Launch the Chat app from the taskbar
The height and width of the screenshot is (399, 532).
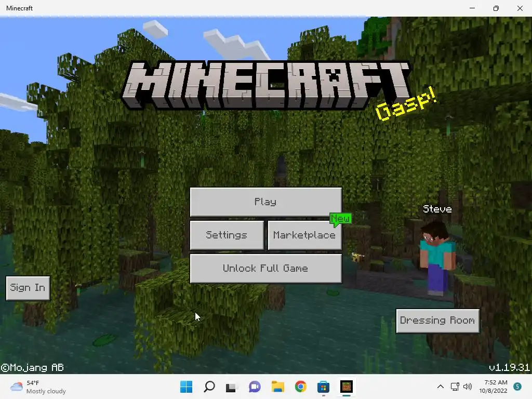coord(255,387)
